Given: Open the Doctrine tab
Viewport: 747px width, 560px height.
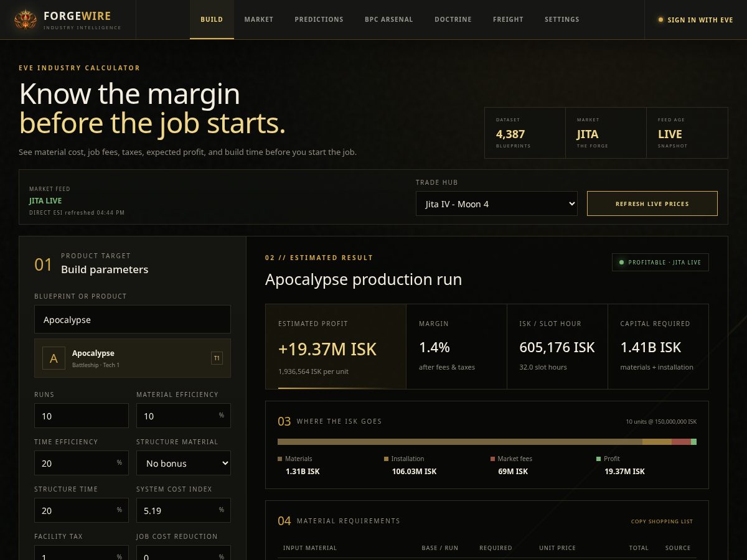Looking at the screenshot, I should [453, 20].
